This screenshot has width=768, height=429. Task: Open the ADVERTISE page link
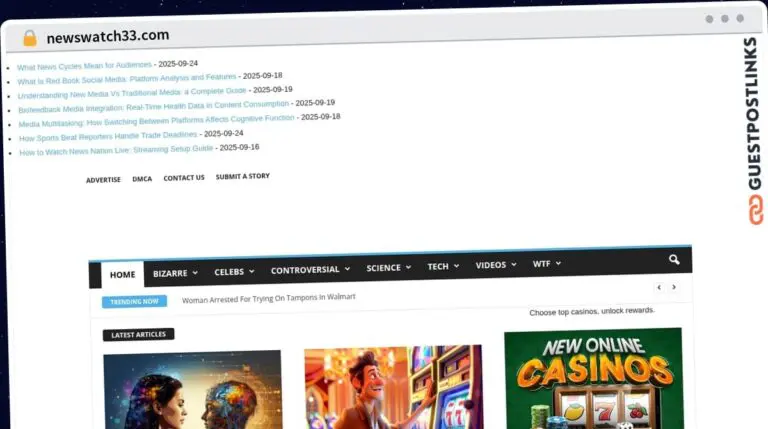click(103, 180)
